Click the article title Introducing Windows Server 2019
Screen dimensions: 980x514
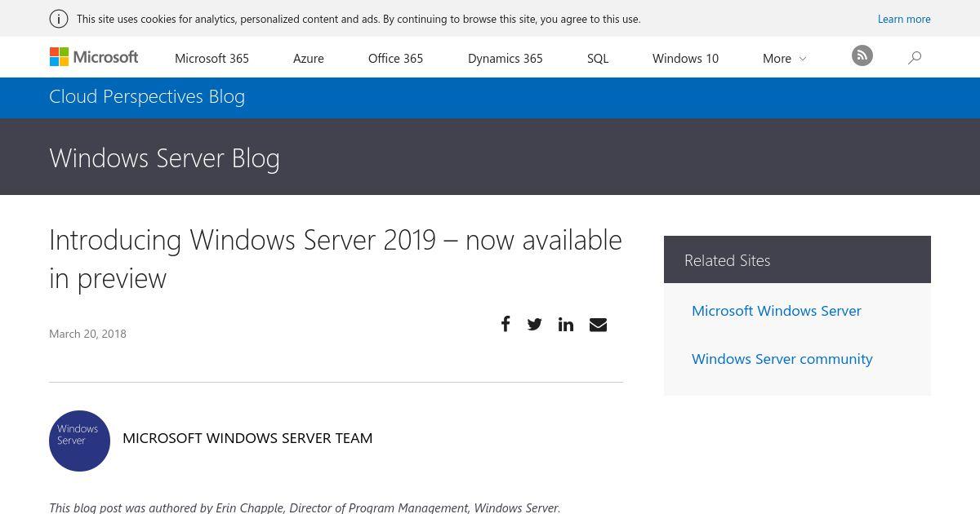pyautogui.click(x=336, y=259)
